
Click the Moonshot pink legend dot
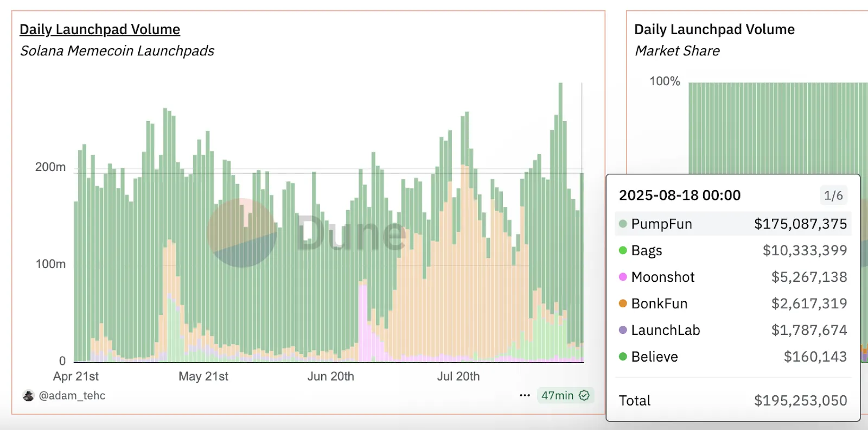click(x=623, y=277)
